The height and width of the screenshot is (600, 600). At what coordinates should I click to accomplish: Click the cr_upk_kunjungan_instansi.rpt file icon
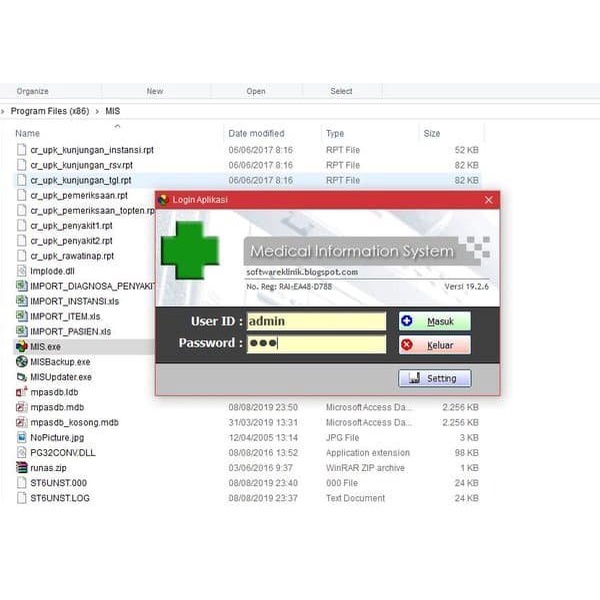(22, 150)
